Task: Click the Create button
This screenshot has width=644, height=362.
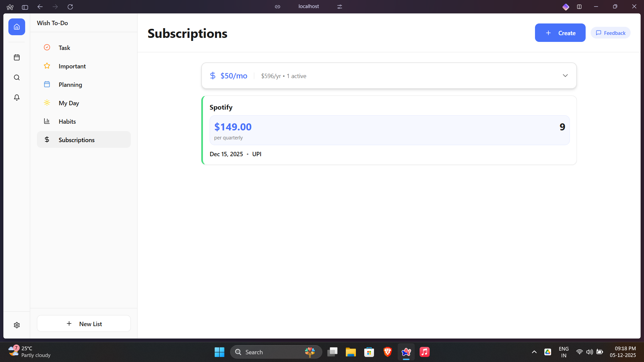Action: [x=560, y=33]
